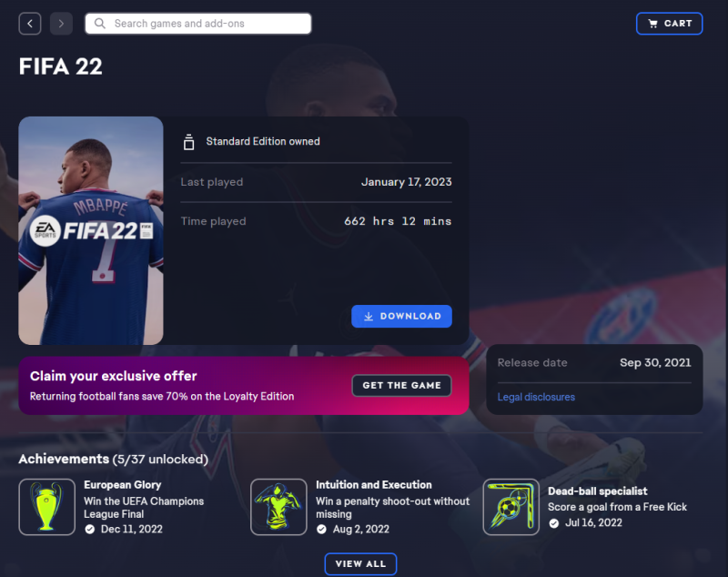Focus the search games and add-ons field
This screenshot has height=577, width=728.
pos(198,24)
